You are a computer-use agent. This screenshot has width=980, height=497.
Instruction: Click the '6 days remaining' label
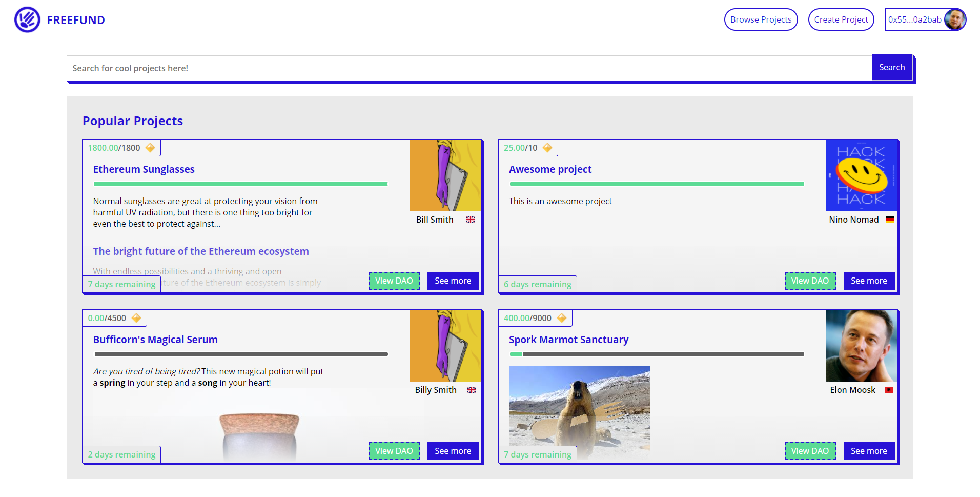pyautogui.click(x=538, y=284)
